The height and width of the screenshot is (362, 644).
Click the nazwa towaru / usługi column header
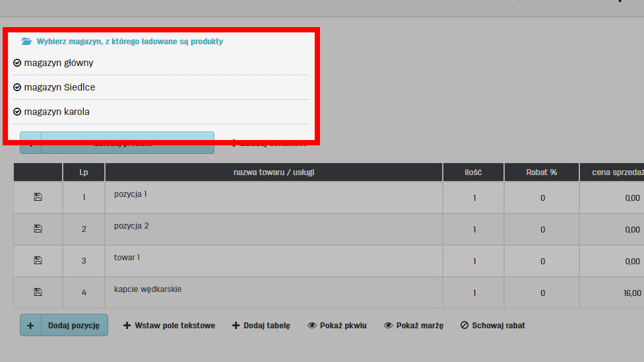273,172
